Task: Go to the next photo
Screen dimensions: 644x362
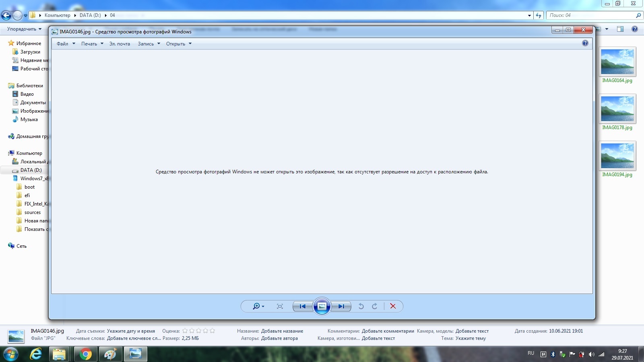Action: tap(341, 306)
